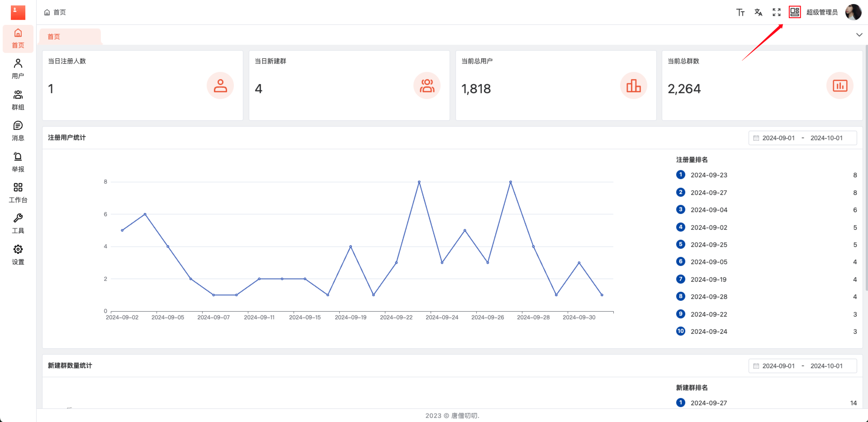Open 新建群数量统计 date range picker
This screenshot has height=422, width=868.
(802, 366)
